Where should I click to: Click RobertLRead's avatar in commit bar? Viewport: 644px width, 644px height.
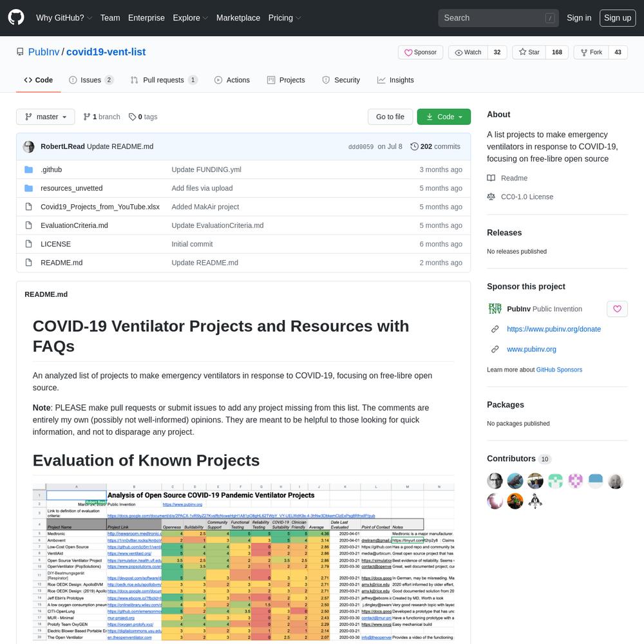[x=29, y=147]
